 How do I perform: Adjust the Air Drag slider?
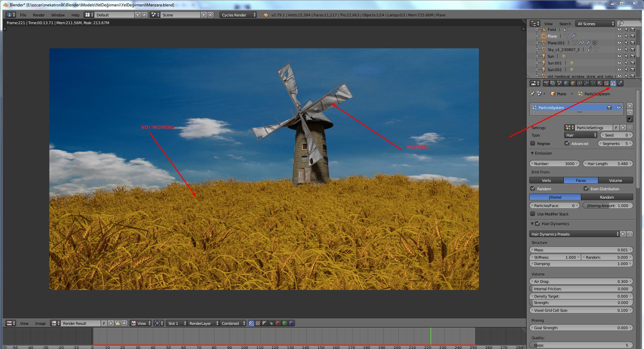581,281
